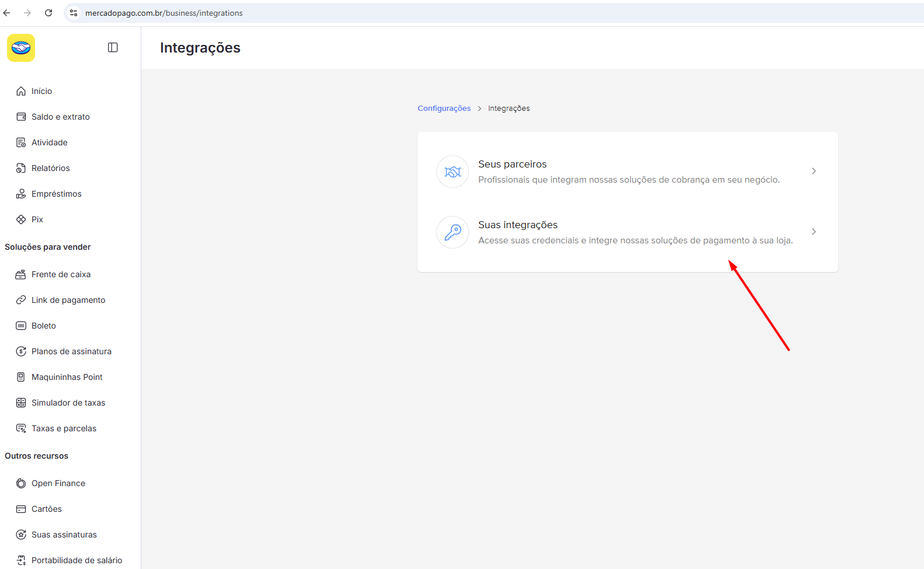This screenshot has height=569, width=924.
Task: Click the Pix diamond icon
Action: pyautogui.click(x=21, y=219)
